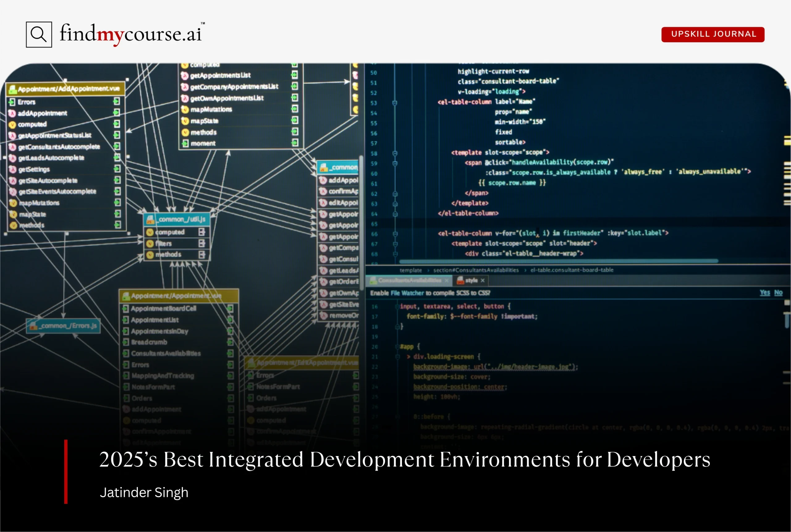Click the getSettings action icon in AddAppointment.vue node
The image size is (791, 532).
tap(13, 169)
